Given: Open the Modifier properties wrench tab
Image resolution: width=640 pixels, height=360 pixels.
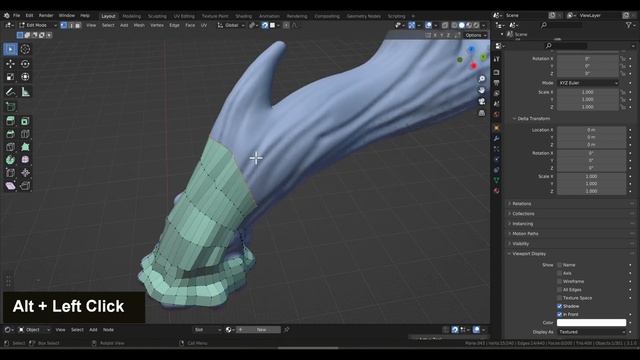Looking at the screenshot, I should point(497,139).
